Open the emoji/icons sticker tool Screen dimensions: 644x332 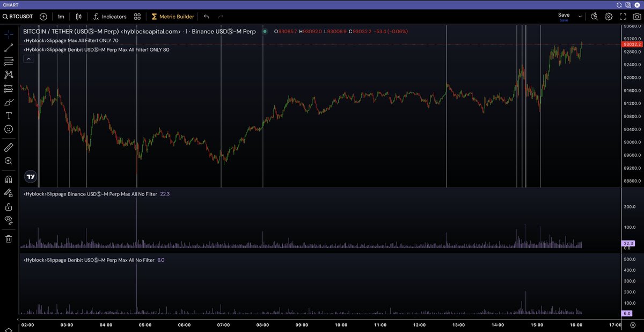point(9,129)
